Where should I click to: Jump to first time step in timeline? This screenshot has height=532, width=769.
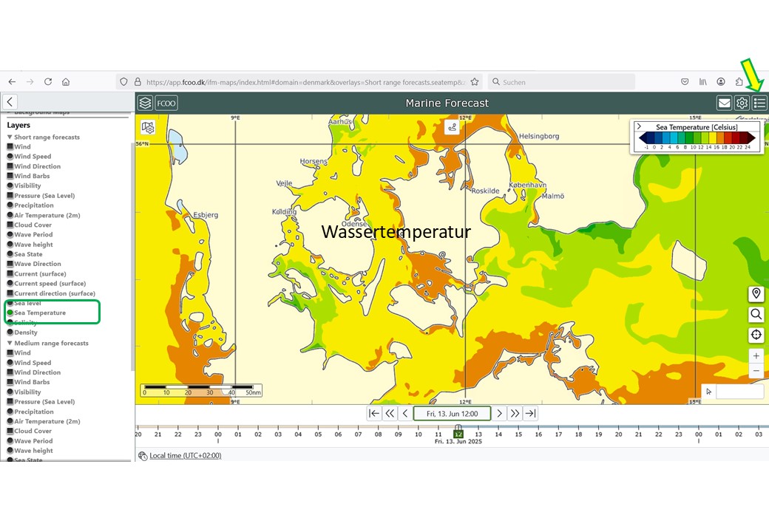[374, 414]
